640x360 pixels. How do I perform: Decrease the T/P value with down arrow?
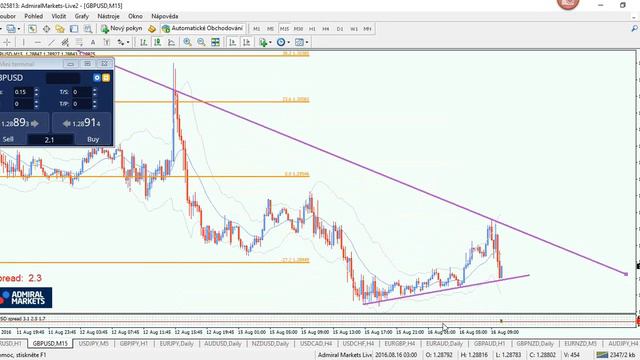point(95,106)
